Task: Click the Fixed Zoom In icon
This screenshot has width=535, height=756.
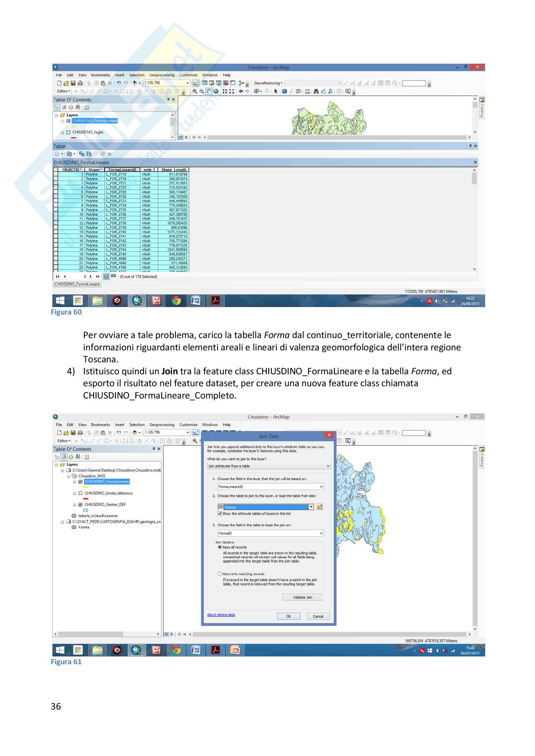Action: (225, 91)
